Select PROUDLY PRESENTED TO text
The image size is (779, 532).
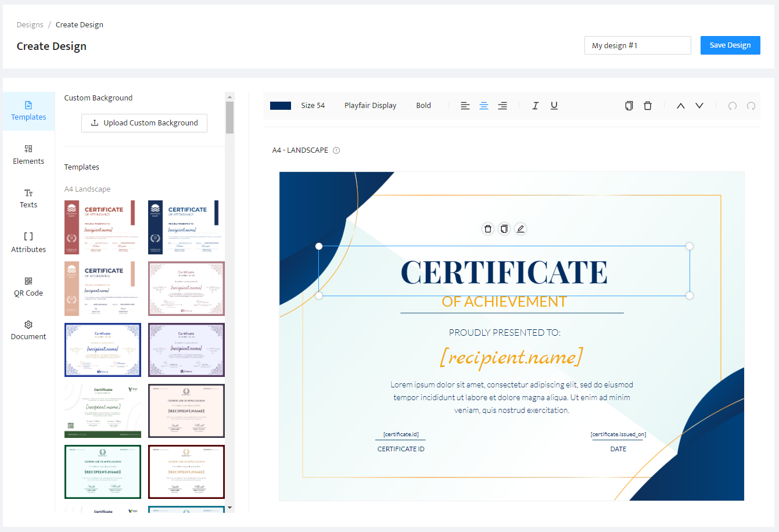click(x=504, y=333)
